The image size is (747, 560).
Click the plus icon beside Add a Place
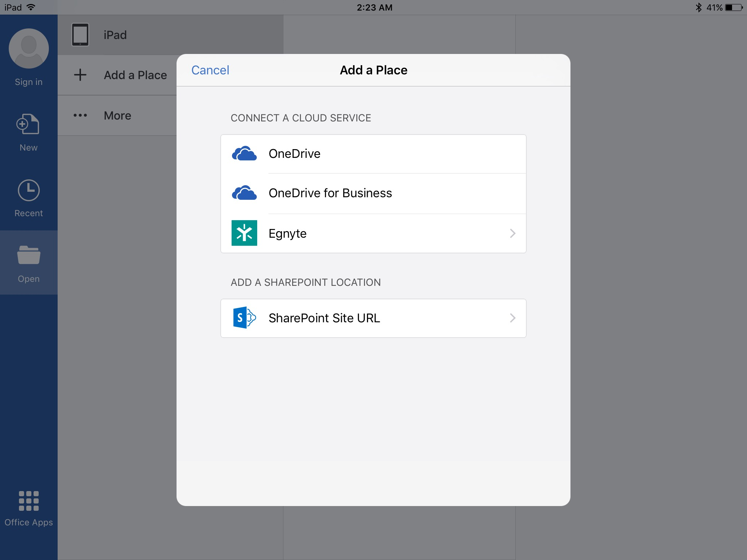click(80, 75)
